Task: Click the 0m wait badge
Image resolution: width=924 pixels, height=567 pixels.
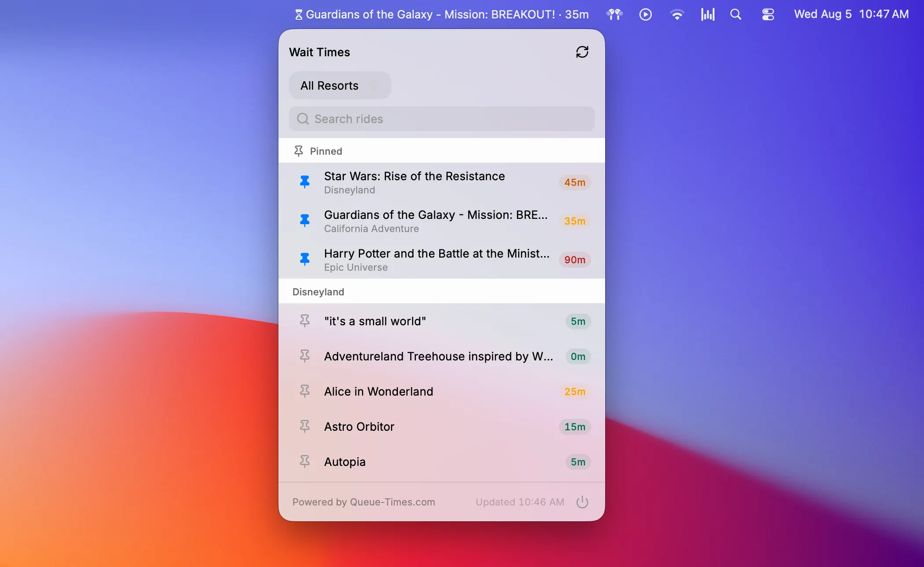Action: pyautogui.click(x=578, y=356)
